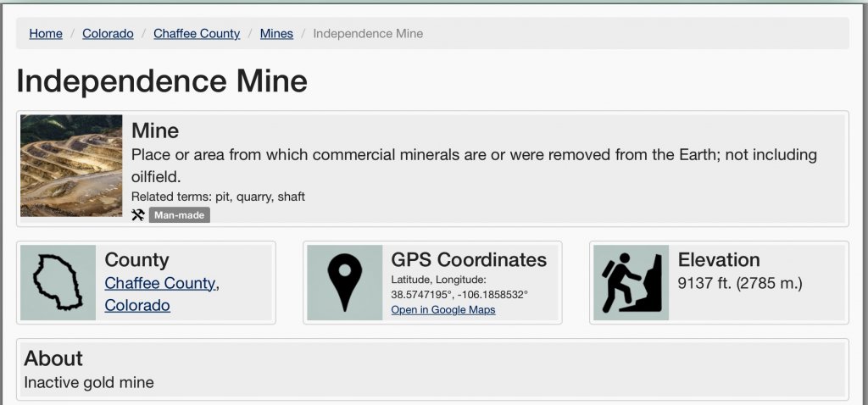868x405 pixels.
Task: Open the open-pit mine thumbnail photo
Action: (71, 165)
